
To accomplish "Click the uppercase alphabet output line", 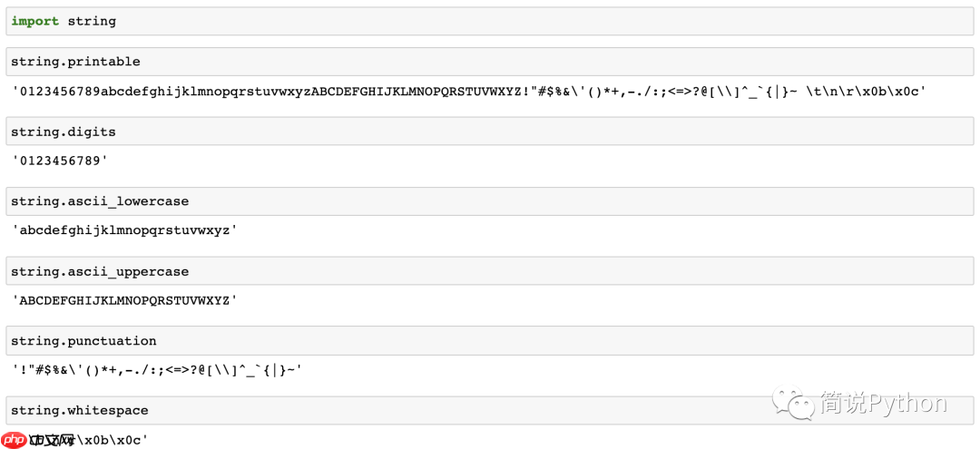I will (124, 300).
